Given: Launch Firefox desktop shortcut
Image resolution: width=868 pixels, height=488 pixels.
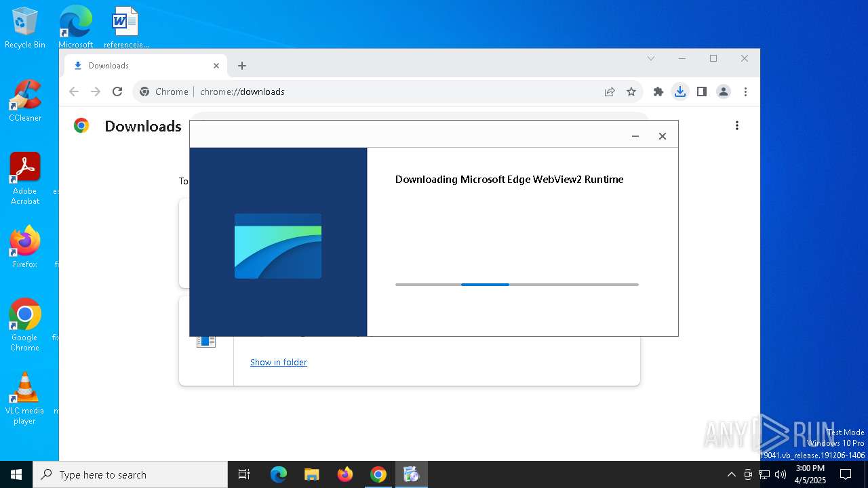Looking at the screenshot, I should (25, 247).
